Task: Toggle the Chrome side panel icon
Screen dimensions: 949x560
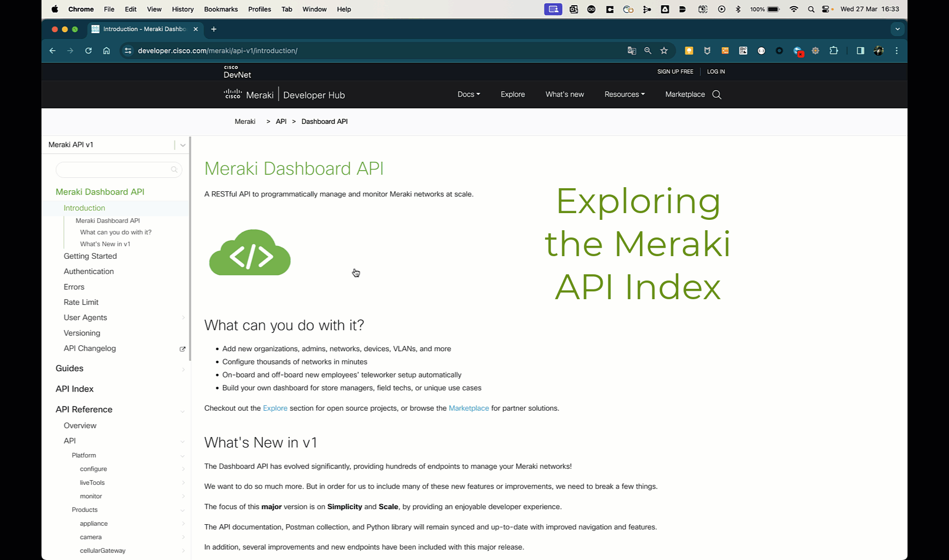Action: pos(860,50)
